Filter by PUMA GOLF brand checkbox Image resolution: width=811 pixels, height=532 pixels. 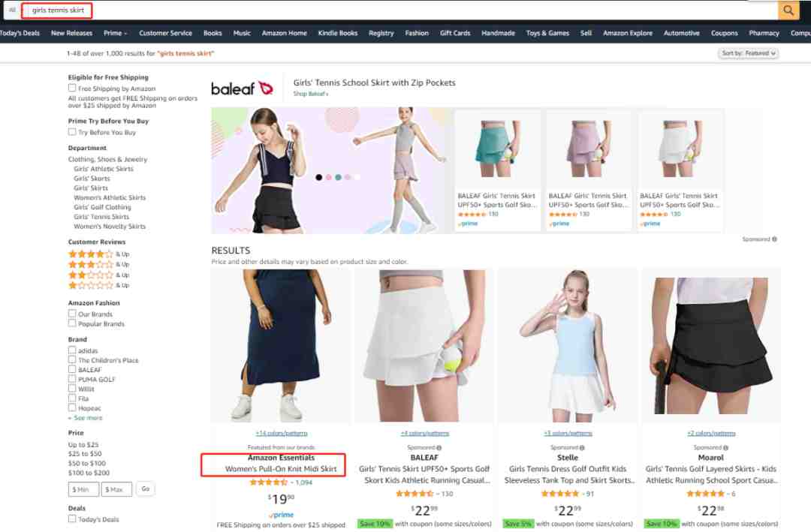72,378
